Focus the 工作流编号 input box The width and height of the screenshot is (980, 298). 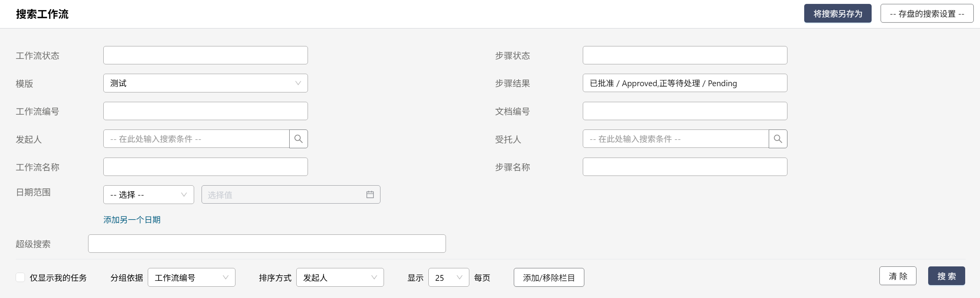point(205,111)
